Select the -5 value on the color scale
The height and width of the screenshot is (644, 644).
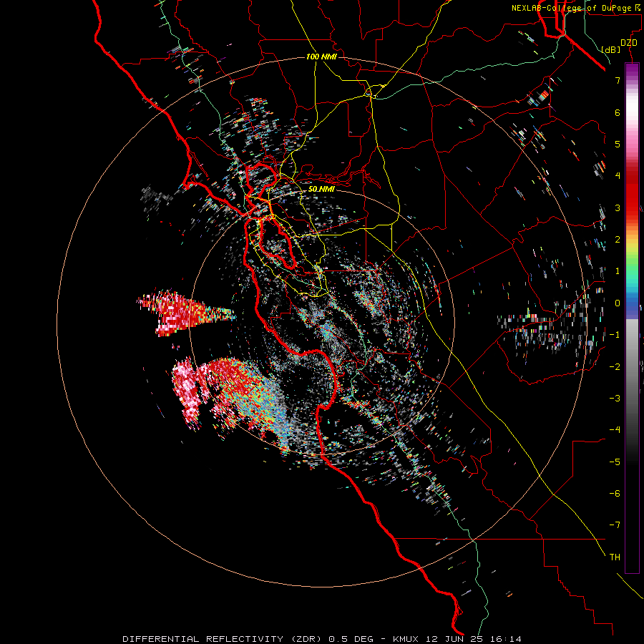click(x=615, y=462)
